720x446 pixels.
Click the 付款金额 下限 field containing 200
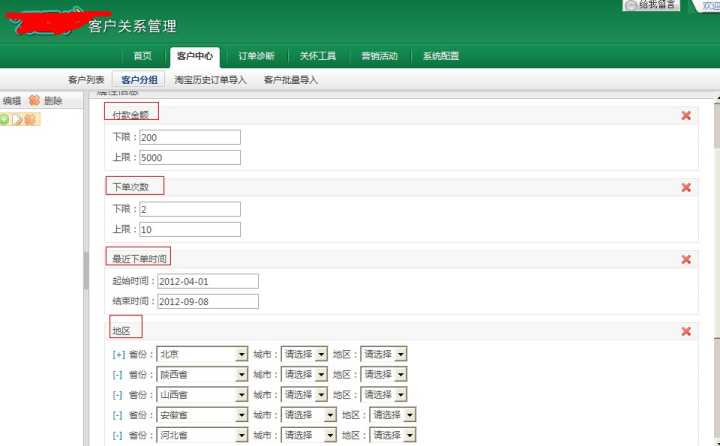pos(190,137)
